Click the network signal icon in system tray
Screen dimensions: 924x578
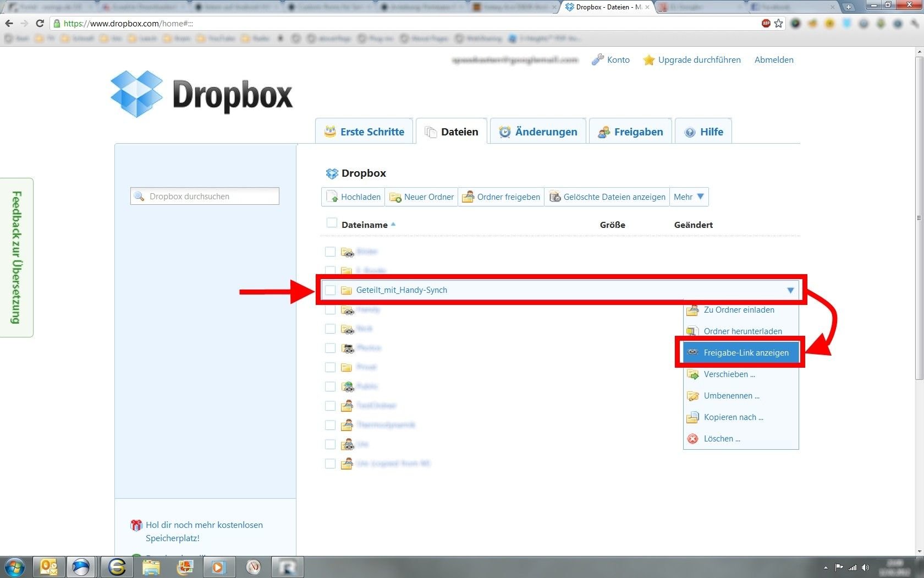[x=853, y=567]
